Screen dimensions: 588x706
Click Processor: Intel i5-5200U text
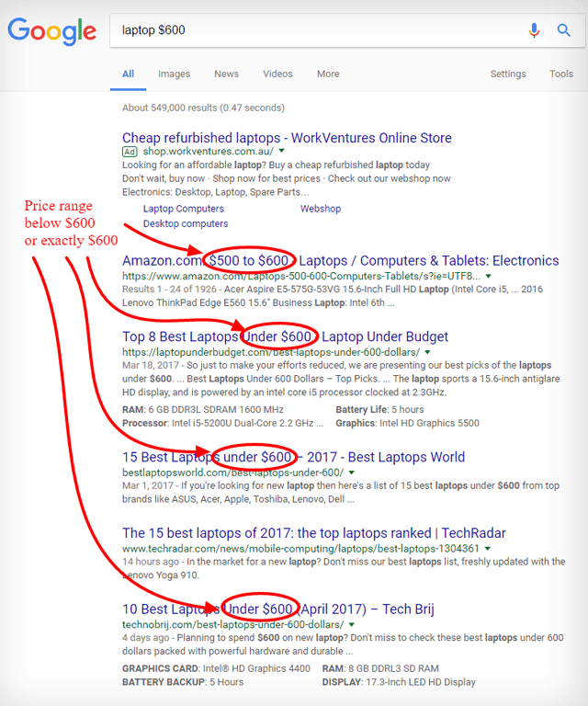point(222,423)
